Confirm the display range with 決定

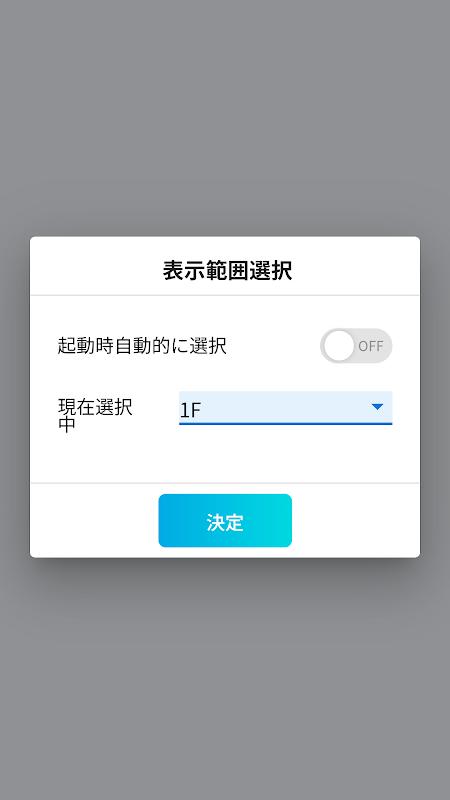pos(225,520)
